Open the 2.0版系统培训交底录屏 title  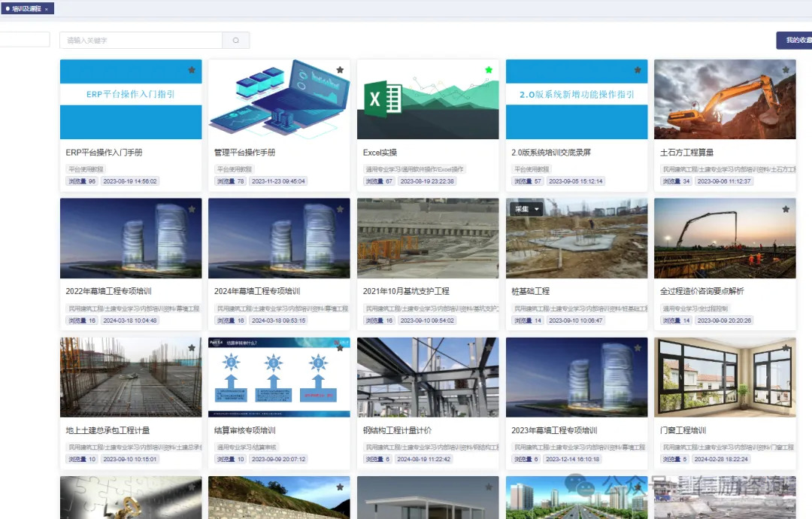click(x=551, y=153)
